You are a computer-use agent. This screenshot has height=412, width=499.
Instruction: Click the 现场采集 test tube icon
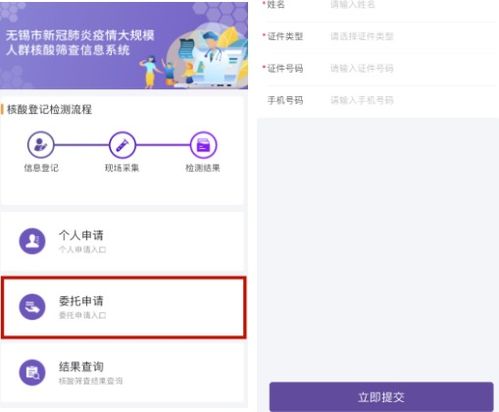point(122,145)
